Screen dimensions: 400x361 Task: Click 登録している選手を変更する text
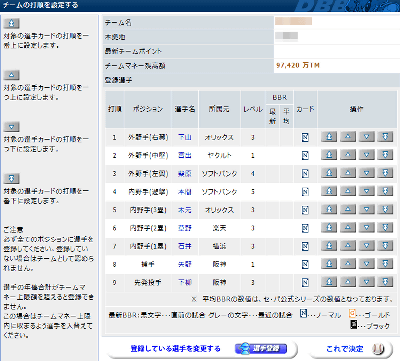point(176,349)
